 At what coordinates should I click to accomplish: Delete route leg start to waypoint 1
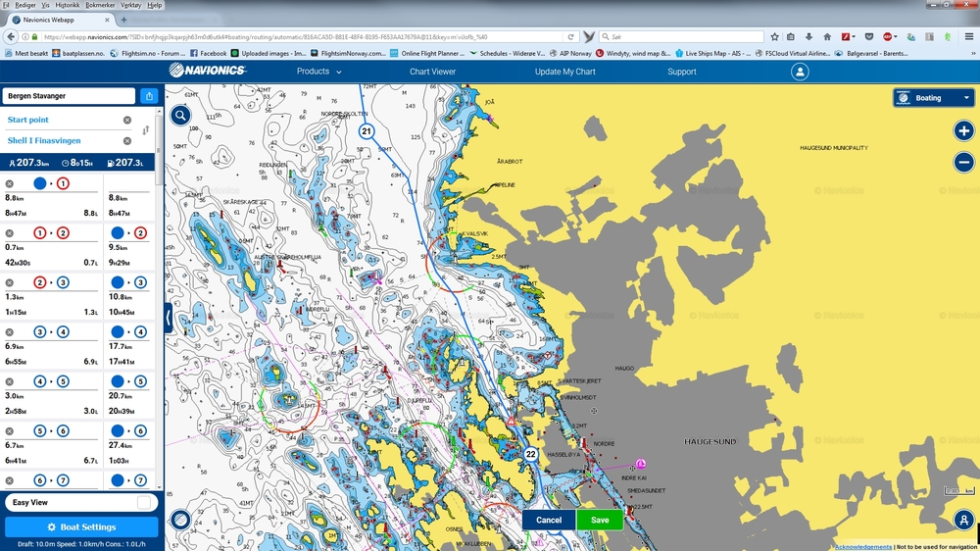click(x=10, y=184)
